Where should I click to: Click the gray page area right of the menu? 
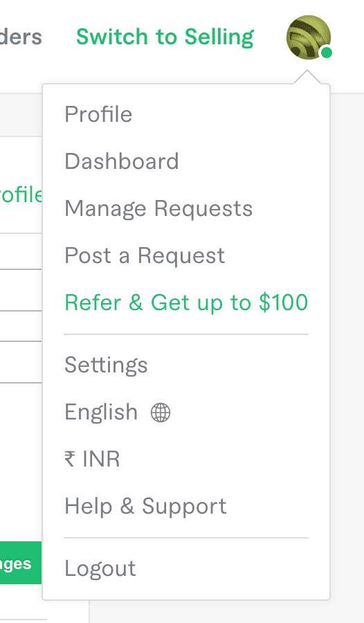[347, 358]
